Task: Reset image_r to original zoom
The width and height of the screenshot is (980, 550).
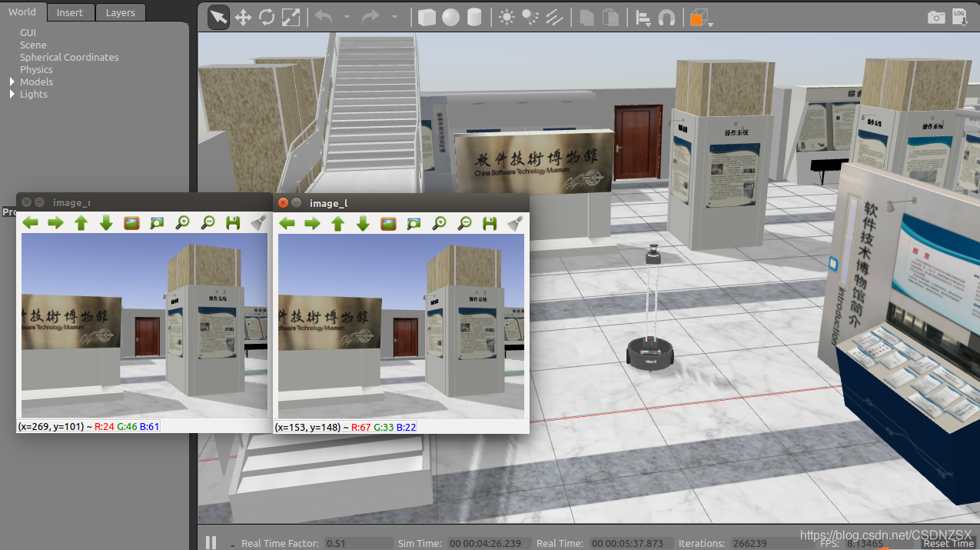Action: point(131,223)
